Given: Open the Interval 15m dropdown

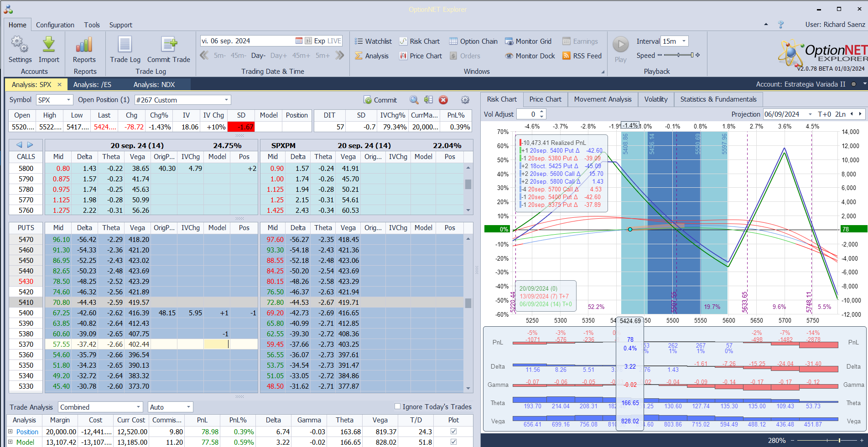Looking at the screenshot, I should (684, 41).
